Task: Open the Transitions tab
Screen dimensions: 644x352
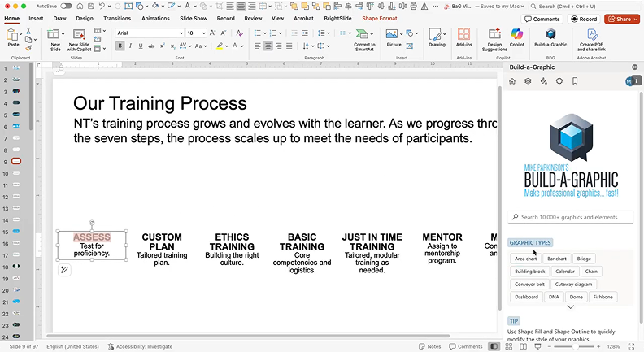Action: click(117, 19)
